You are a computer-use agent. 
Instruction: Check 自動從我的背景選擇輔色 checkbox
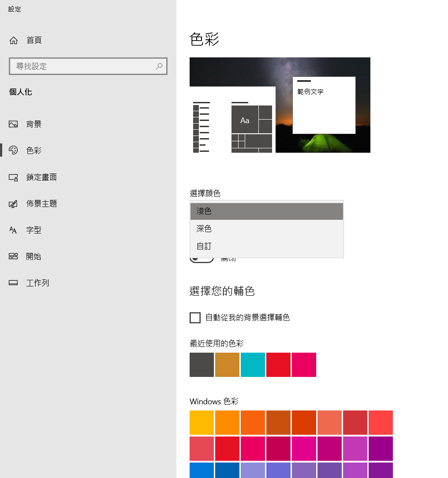(195, 318)
